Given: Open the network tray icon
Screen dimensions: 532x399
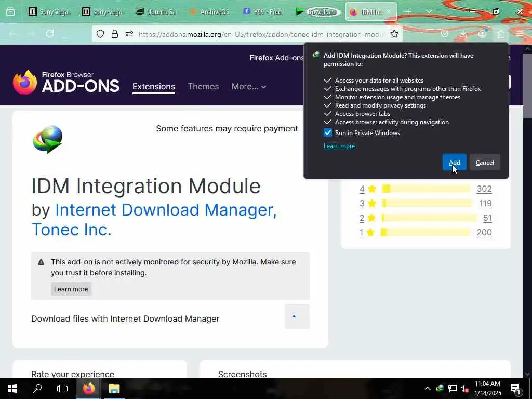Looking at the screenshot, I should pyautogui.click(x=453, y=389).
